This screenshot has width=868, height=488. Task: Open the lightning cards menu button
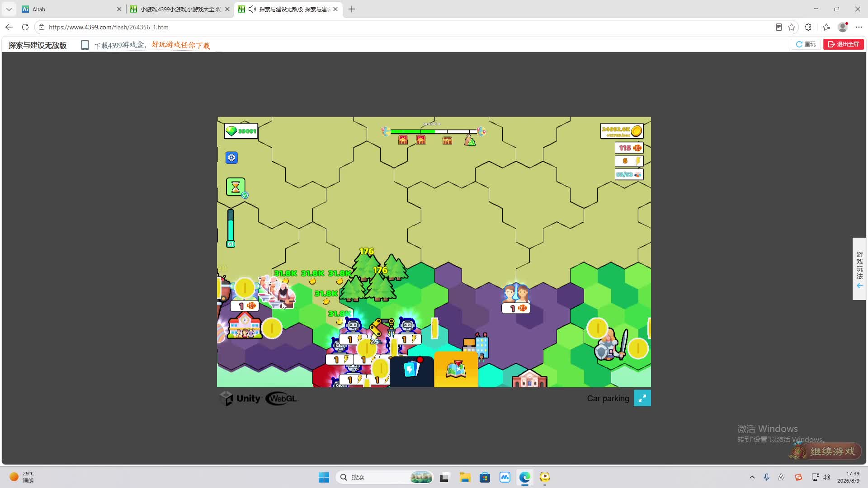pyautogui.click(x=411, y=371)
